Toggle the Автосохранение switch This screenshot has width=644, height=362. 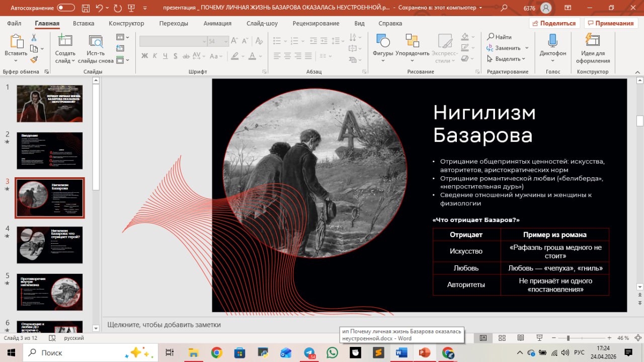66,8
